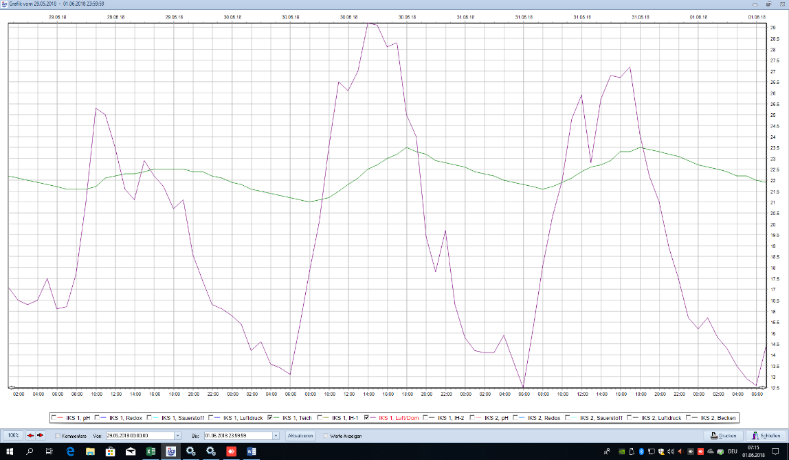Image resolution: width=789 pixels, height=460 pixels.
Task: Expand the Bis end date dropdown
Action: [275, 436]
